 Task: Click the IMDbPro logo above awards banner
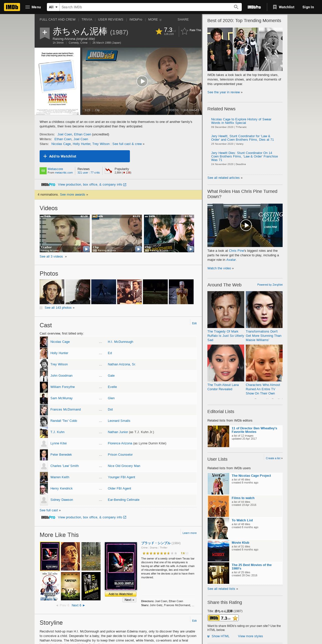coord(48,185)
